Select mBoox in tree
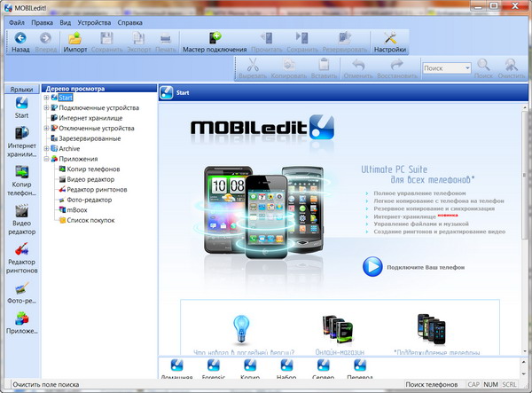532x393 pixels. coord(77,209)
